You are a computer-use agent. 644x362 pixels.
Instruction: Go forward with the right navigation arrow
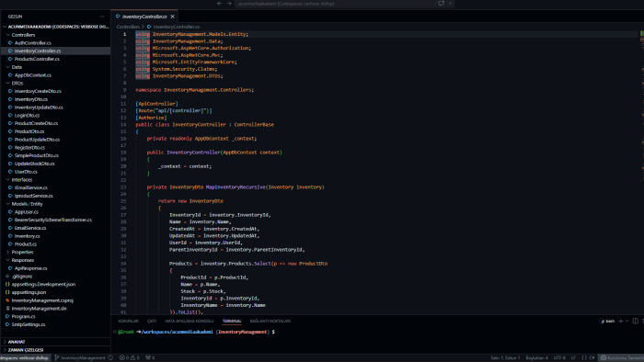coord(229,4)
